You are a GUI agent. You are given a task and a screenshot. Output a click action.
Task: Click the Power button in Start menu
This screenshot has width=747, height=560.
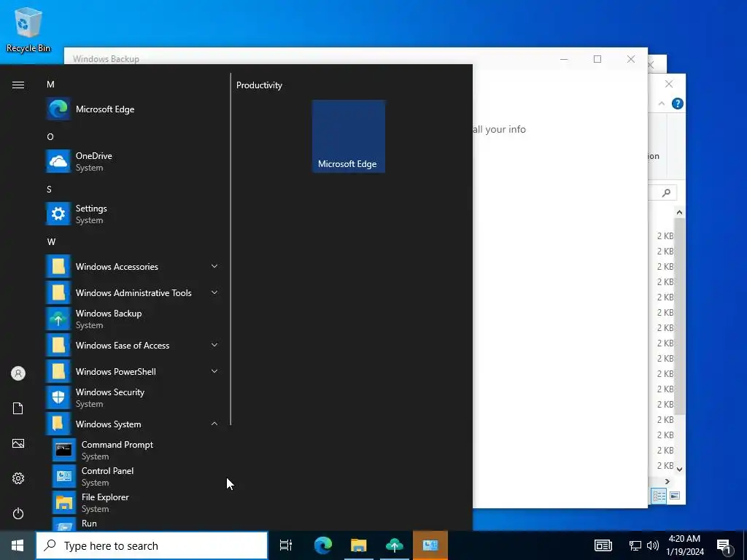(x=18, y=513)
